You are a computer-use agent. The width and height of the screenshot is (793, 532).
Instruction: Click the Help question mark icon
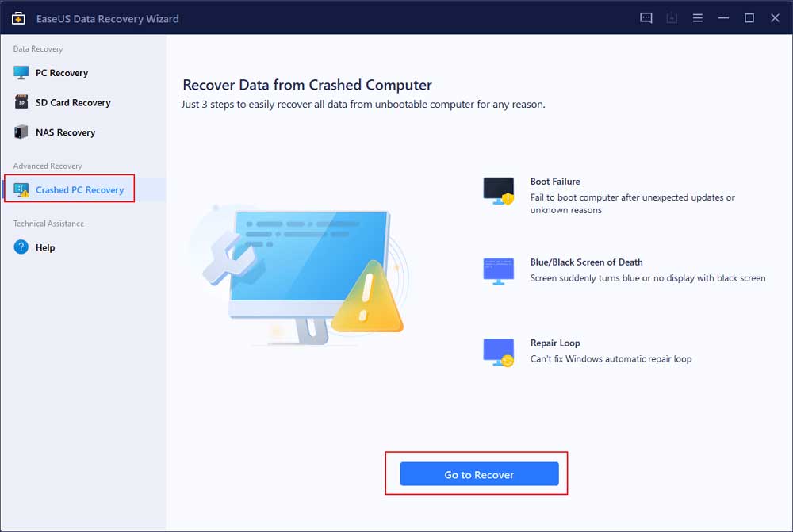coord(21,247)
